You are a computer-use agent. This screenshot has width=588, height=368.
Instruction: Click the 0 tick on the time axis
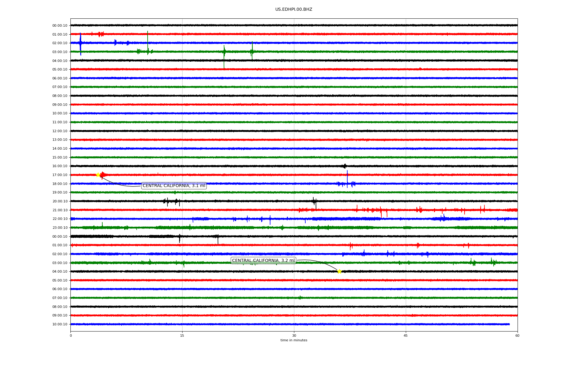point(71,335)
